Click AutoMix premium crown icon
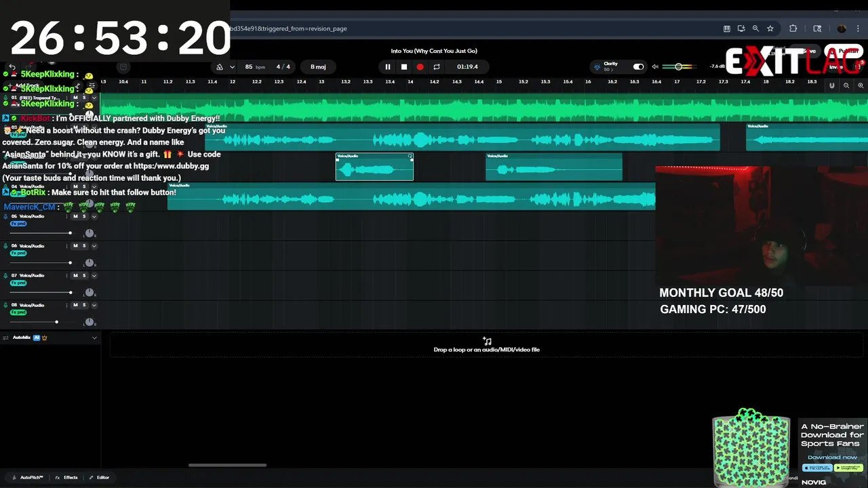Screen dimensions: 868x488 (44, 338)
